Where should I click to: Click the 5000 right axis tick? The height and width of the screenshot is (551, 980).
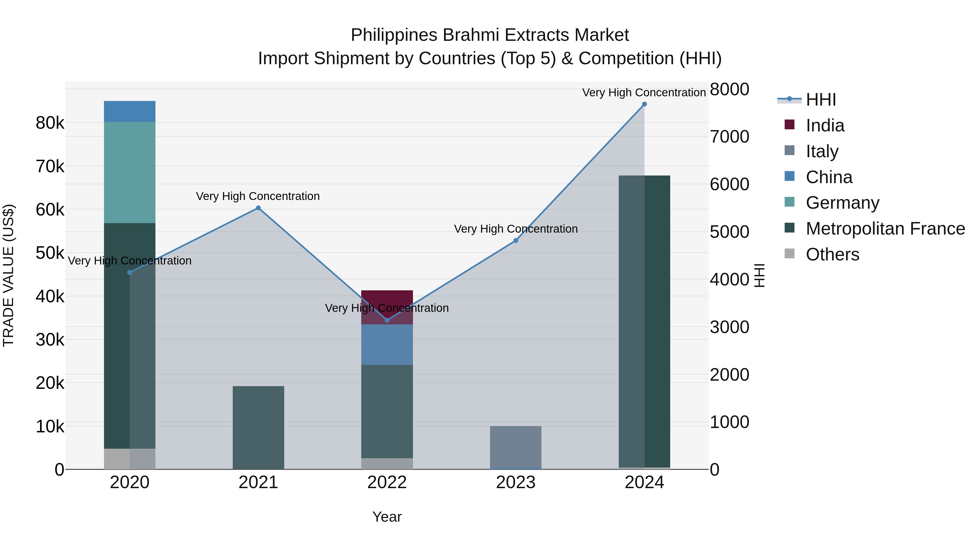coord(730,232)
